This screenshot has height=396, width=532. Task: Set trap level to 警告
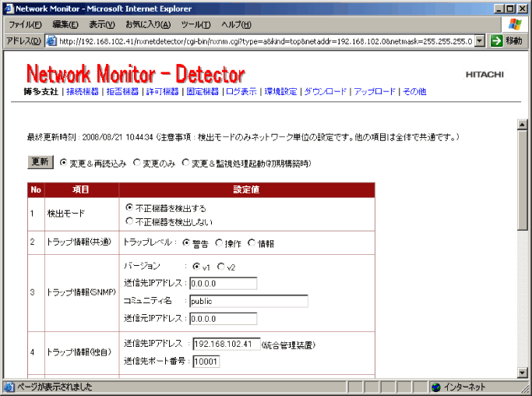186,242
